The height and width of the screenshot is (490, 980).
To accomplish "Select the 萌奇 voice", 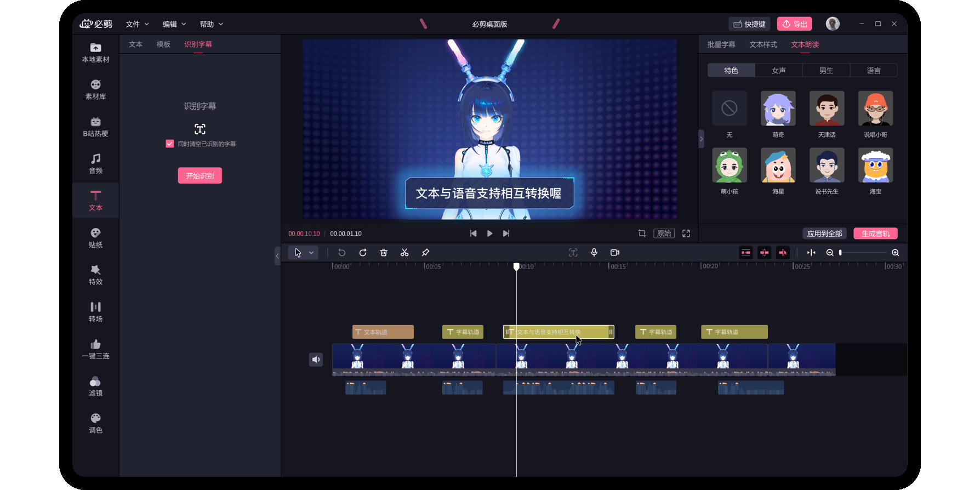I will (778, 109).
